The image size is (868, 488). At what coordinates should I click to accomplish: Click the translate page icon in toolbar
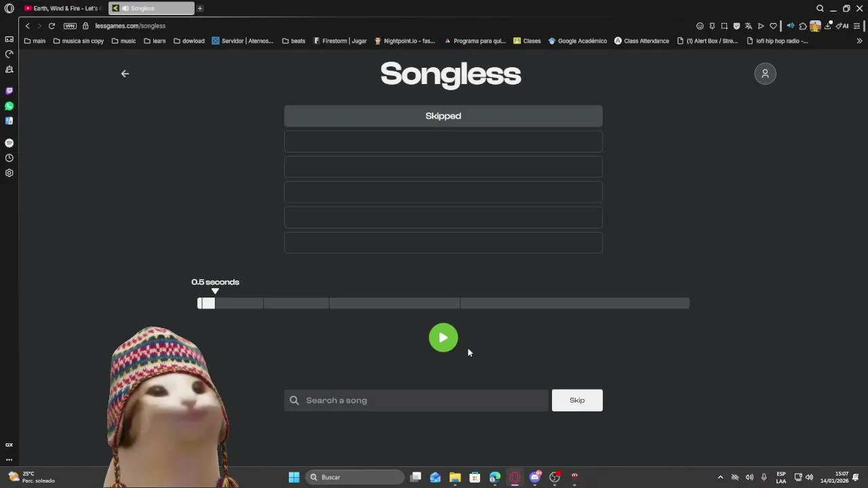click(749, 26)
